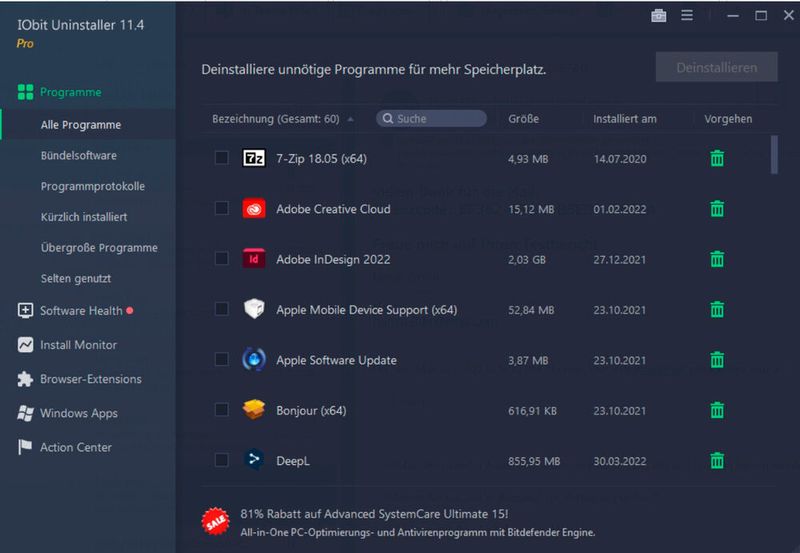
Task: Click the red SALE badge
Action: [x=215, y=521]
